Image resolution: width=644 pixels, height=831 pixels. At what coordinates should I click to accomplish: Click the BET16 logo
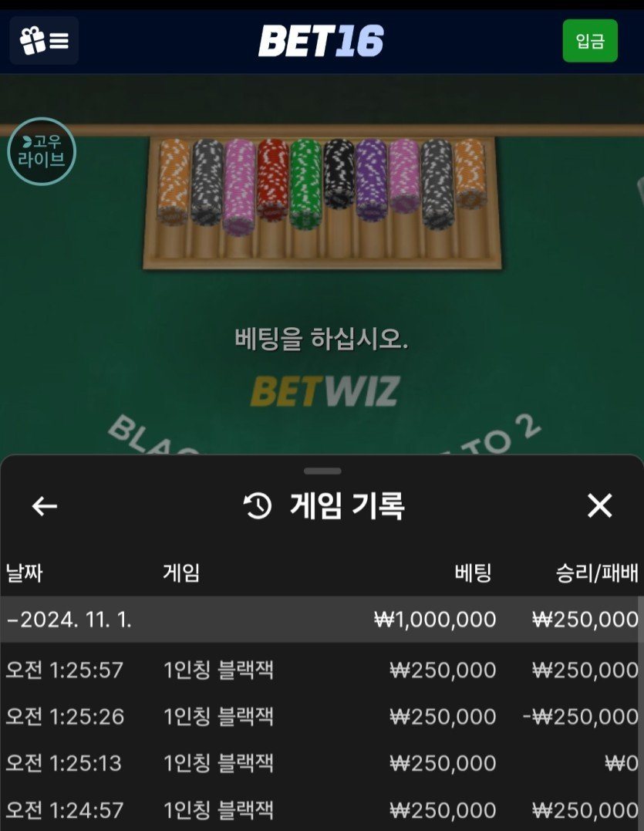point(321,42)
